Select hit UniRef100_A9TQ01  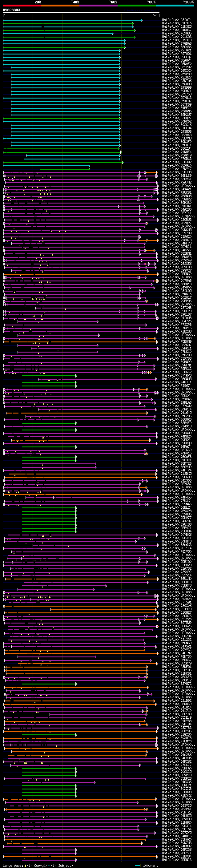tap(176, 54)
